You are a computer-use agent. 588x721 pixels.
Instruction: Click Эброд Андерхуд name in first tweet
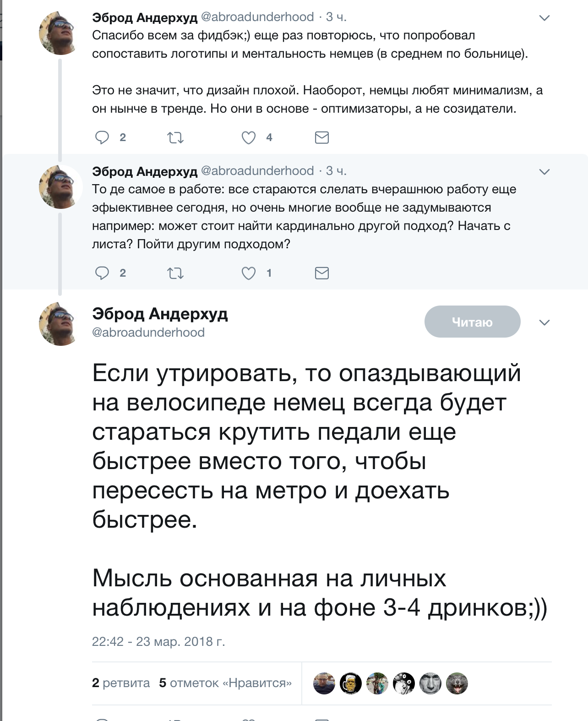click(145, 17)
